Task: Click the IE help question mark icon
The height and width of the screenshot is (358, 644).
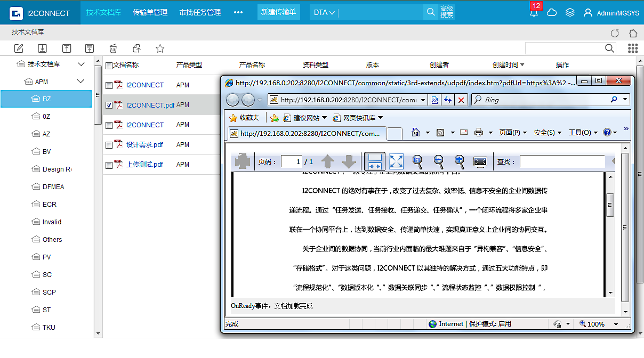Action: (x=607, y=132)
